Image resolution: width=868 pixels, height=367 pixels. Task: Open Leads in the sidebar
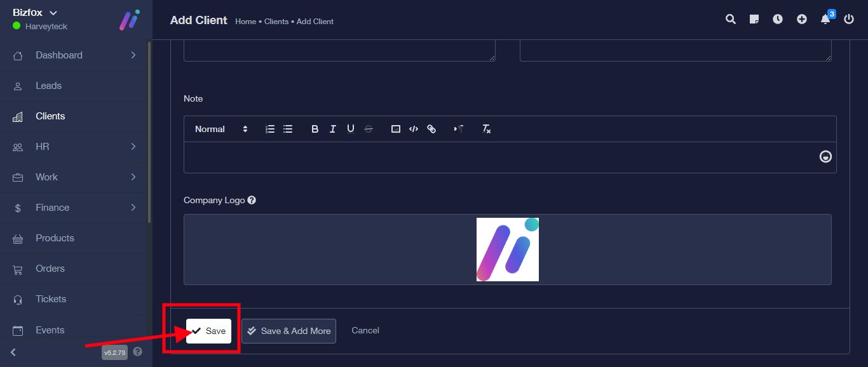(48, 86)
